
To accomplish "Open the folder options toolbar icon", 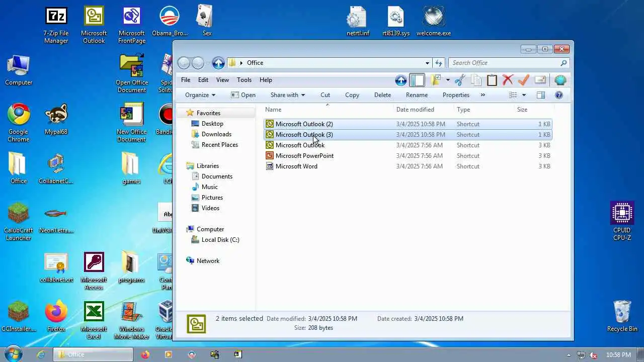I will pyautogui.click(x=435, y=80).
